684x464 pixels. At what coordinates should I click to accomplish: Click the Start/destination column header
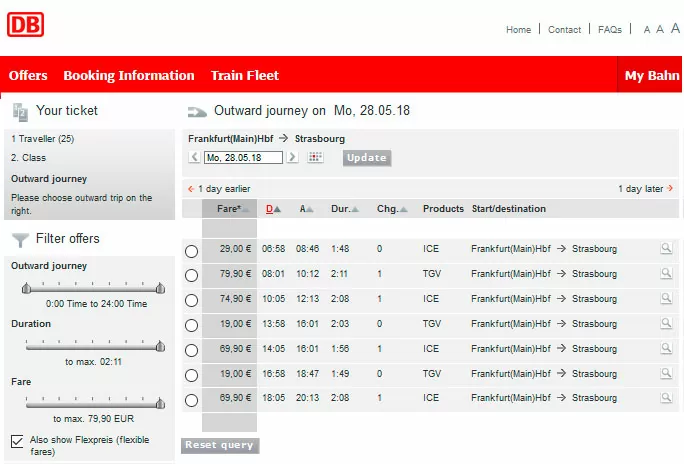click(x=509, y=209)
